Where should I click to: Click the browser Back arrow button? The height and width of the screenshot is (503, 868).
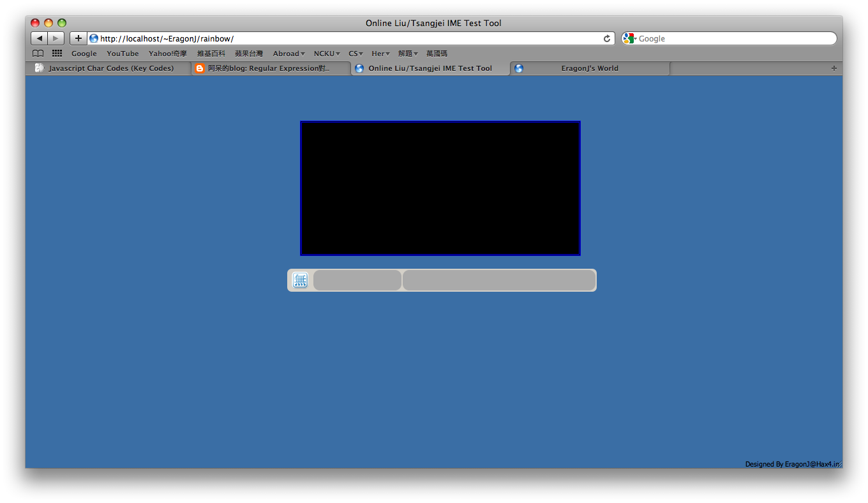(40, 38)
